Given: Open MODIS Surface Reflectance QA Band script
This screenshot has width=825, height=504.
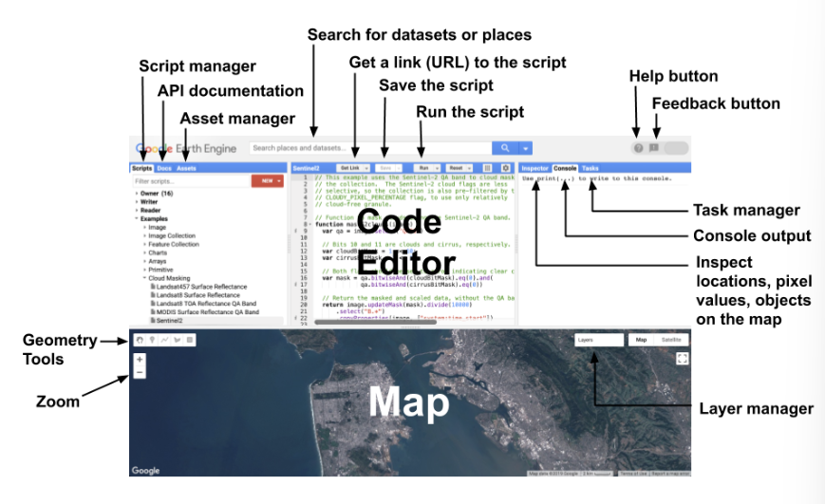Looking at the screenshot, I should (x=208, y=312).
